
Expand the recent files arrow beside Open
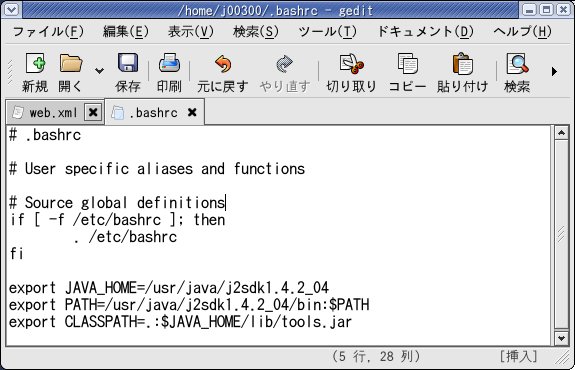pos(99,71)
